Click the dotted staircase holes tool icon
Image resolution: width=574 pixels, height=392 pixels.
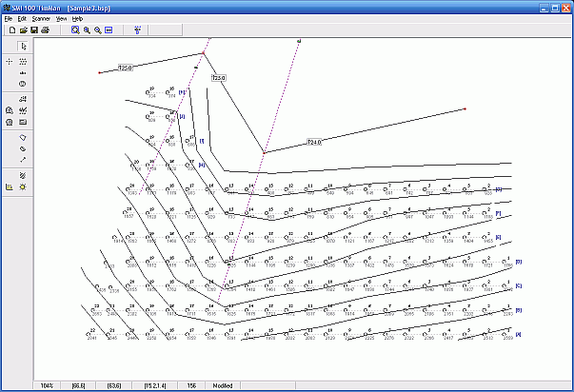23,99
